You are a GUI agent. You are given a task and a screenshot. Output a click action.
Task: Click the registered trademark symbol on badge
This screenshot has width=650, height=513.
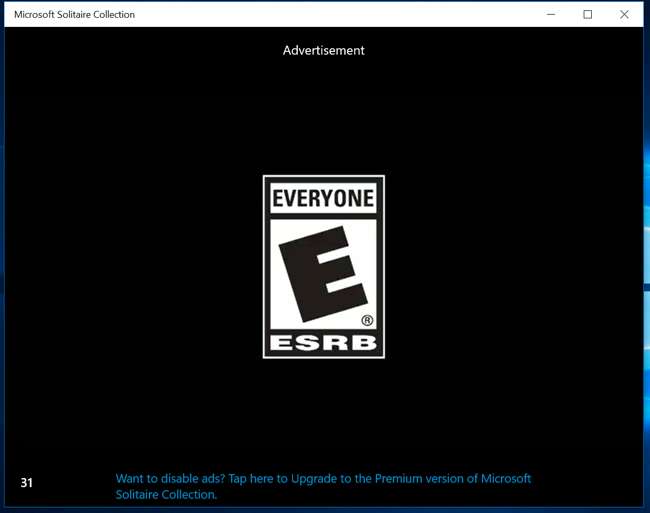[367, 321]
